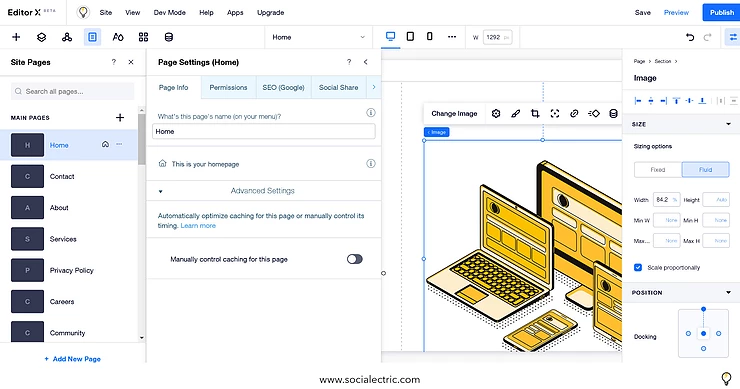Click the Search all pages field

[72, 91]
